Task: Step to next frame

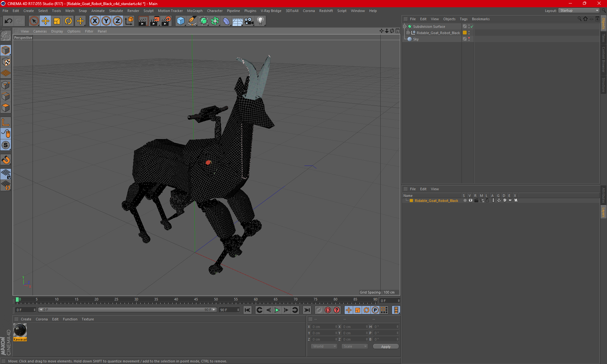Action: (x=286, y=310)
